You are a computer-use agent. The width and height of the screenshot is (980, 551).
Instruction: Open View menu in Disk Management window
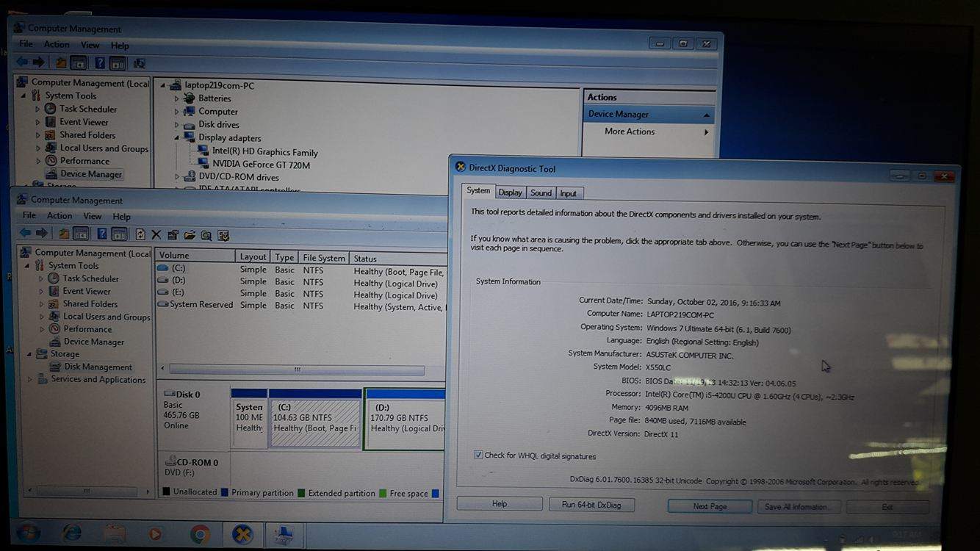tap(93, 216)
